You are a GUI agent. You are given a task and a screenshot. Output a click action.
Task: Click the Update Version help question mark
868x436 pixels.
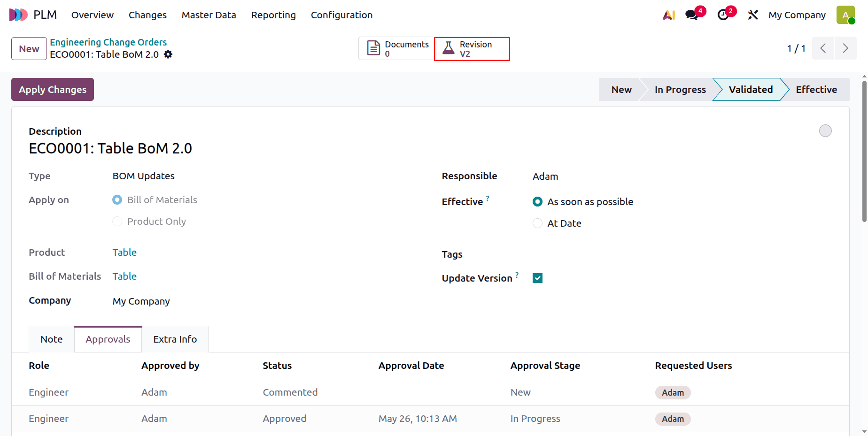(517, 275)
